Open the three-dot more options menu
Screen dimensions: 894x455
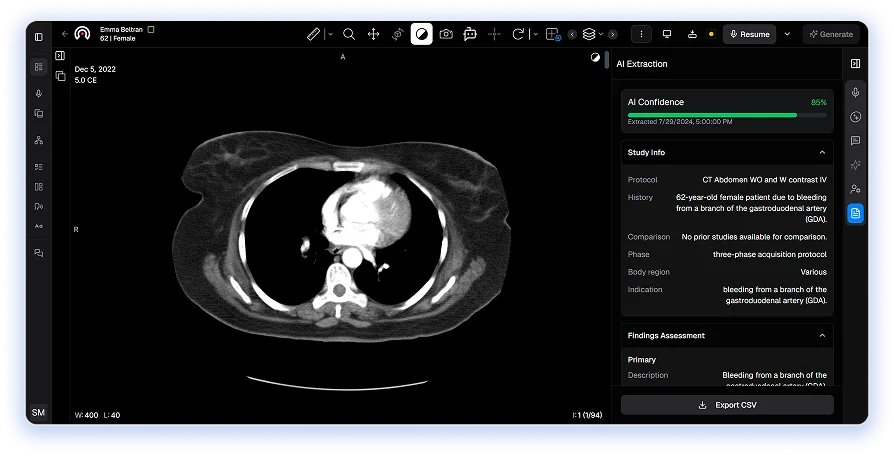coord(641,34)
